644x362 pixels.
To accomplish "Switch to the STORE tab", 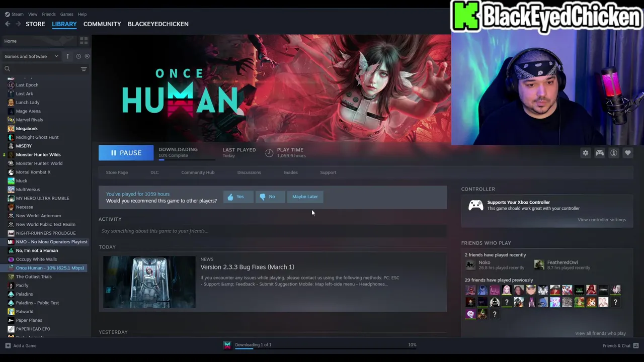I will click(x=35, y=24).
